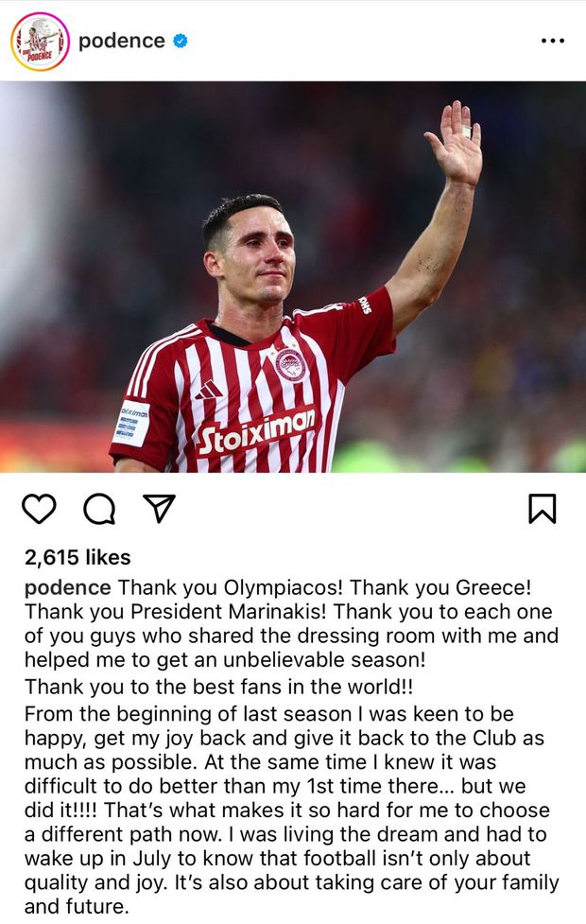Click the sleeve patch on player's arm
586x924 pixels.
pyautogui.click(x=131, y=422)
